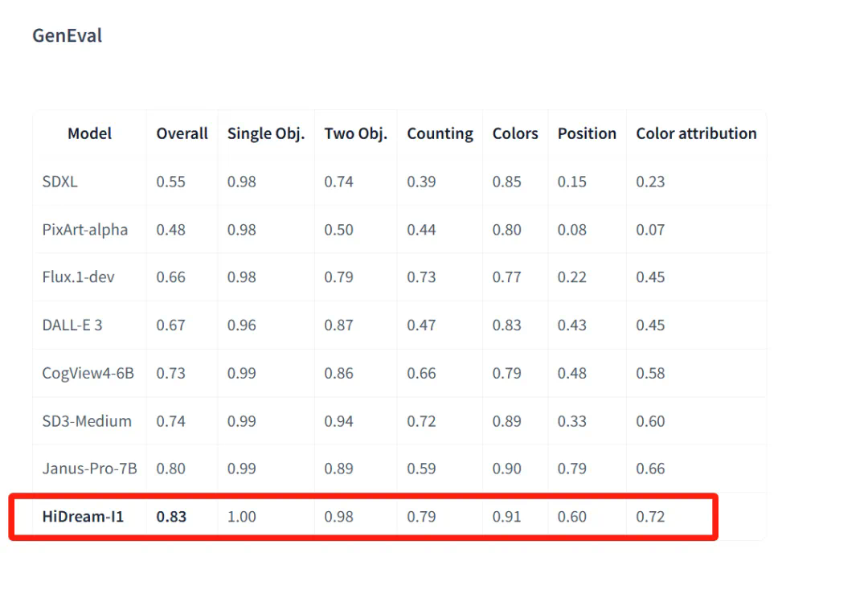
Task: Click the Model column header
Action: (x=89, y=133)
